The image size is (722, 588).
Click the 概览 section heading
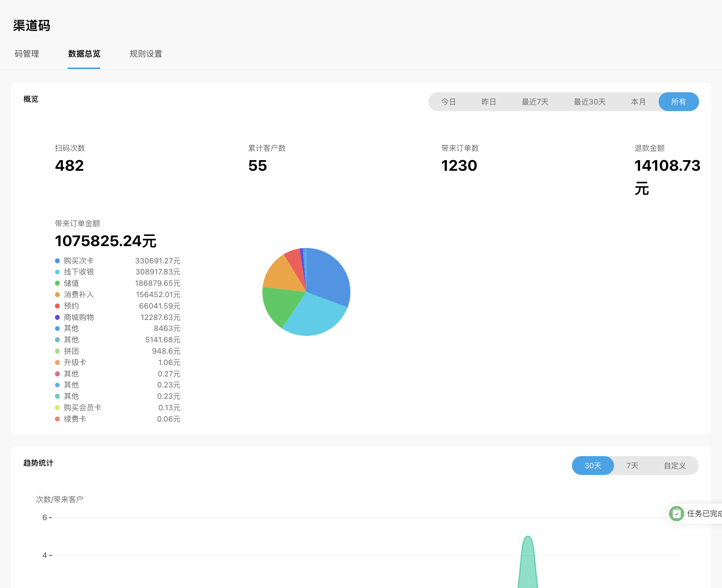pyautogui.click(x=31, y=99)
